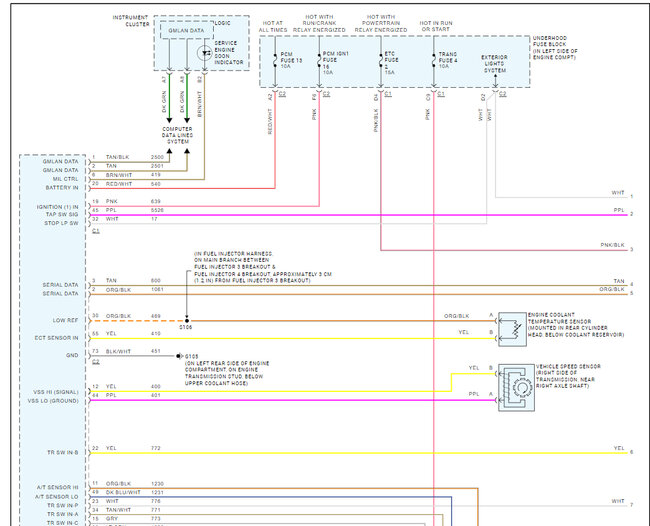Select the PCM Fuse 13 fuse symbol
Screen dimensions: 650x526
(275, 61)
